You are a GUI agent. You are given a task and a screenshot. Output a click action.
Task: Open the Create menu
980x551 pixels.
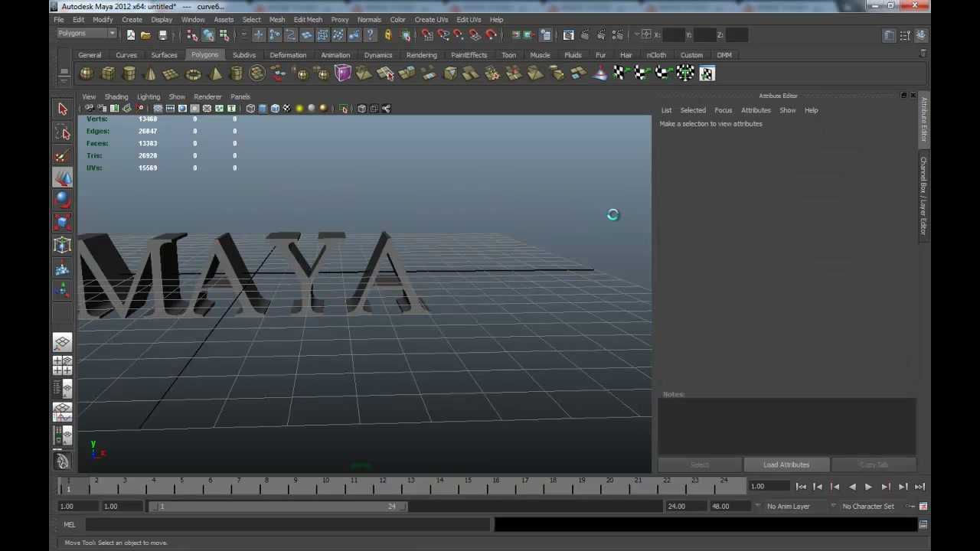(x=132, y=19)
